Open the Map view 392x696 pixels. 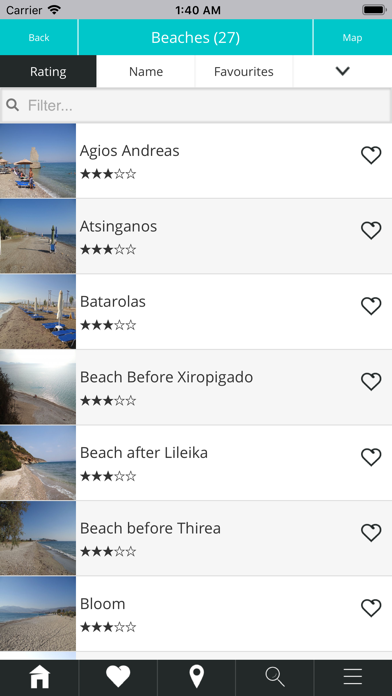352,38
